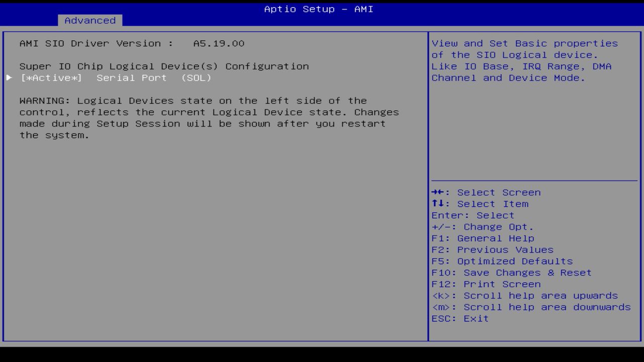644x362 pixels.
Task: Select the AMI SIO Driver Version line
Action: pyautogui.click(x=131, y=43)
